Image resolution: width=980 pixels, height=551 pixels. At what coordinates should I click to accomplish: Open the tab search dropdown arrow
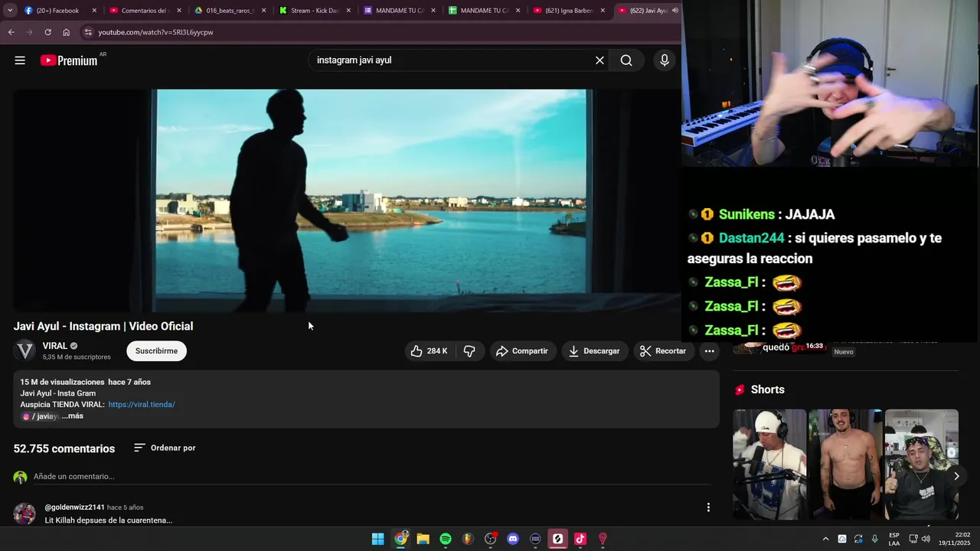coord(10,11)
